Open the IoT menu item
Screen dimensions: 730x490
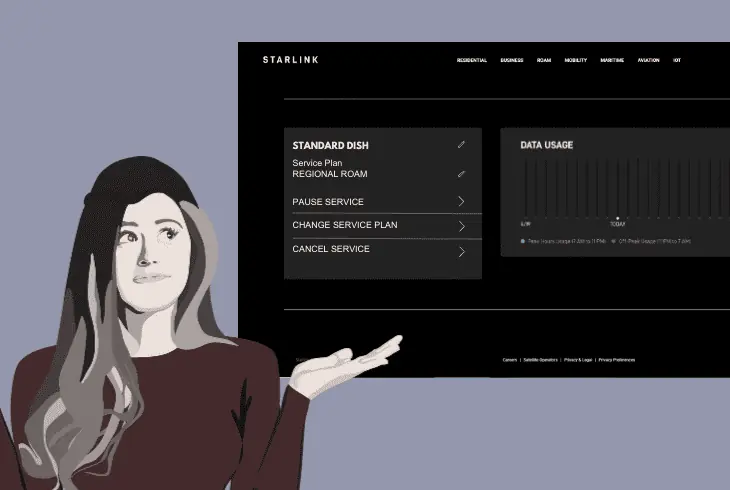[676, 60]
